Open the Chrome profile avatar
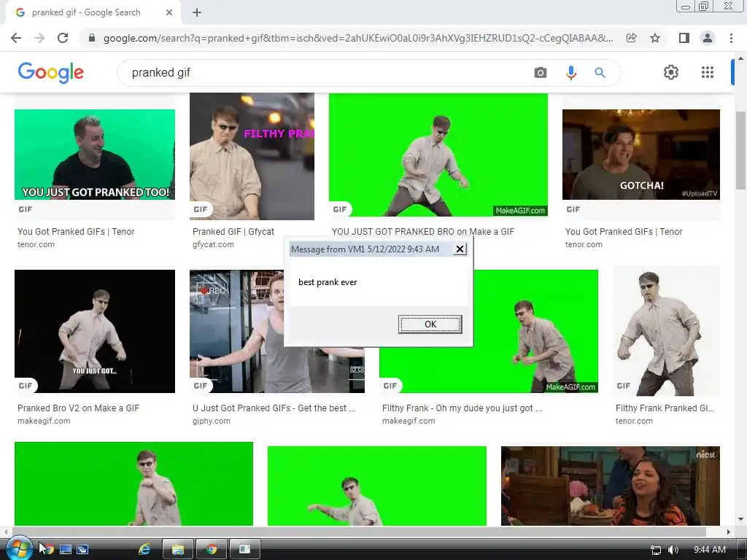 tap(708, 38)
